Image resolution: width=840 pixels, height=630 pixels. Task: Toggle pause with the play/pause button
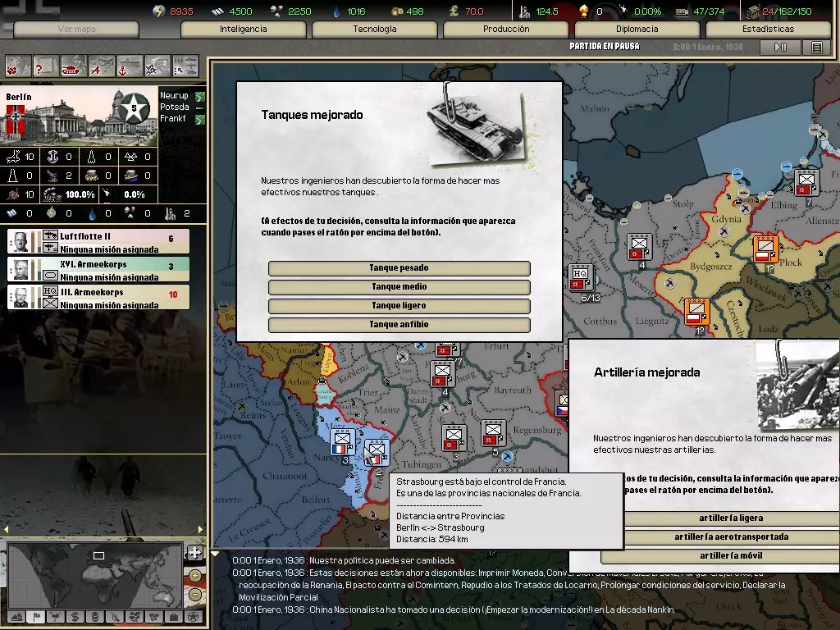[781, 48]
